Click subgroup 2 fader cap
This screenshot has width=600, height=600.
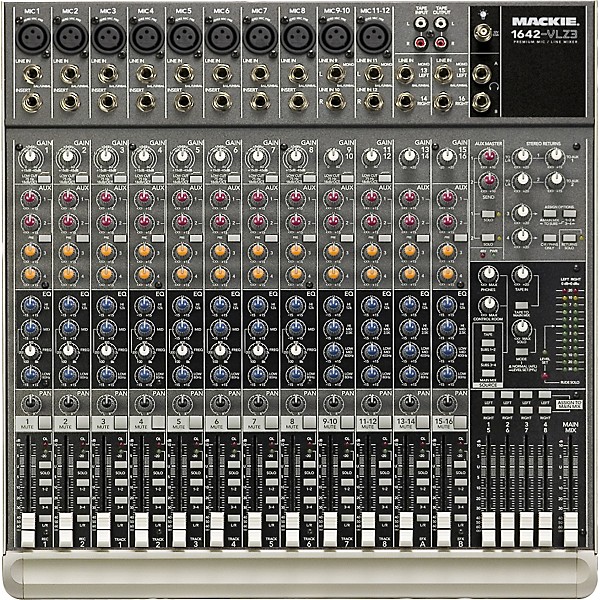pyautogui.click(x=507, y=529)
